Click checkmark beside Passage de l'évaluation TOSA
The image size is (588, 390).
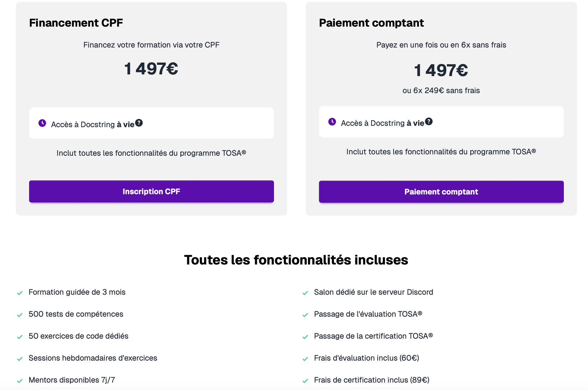(x=305, y=315)
